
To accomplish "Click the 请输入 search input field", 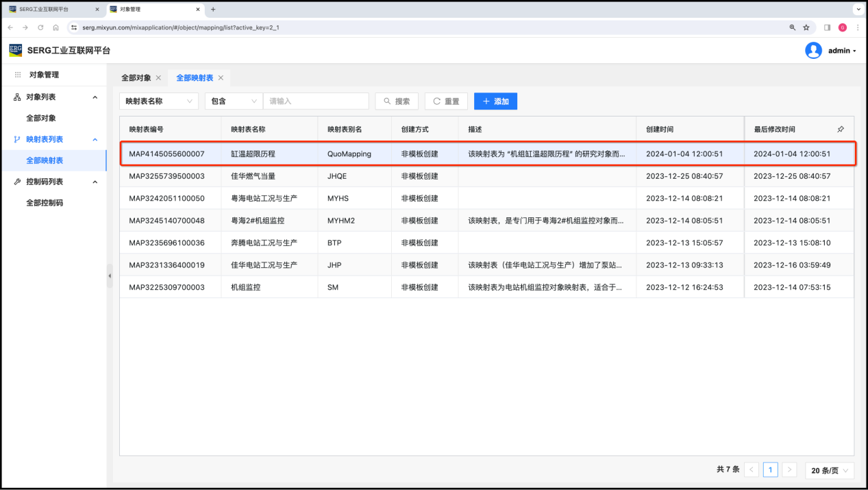I will pos(315,101).
